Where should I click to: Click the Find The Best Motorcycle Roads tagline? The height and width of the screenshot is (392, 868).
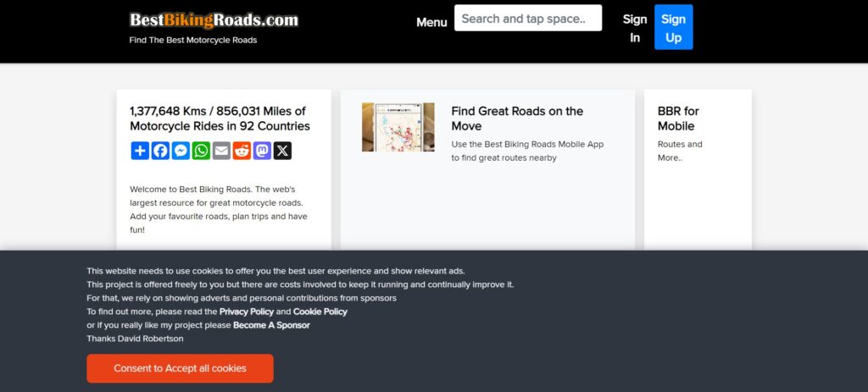[x=193, y=40]
